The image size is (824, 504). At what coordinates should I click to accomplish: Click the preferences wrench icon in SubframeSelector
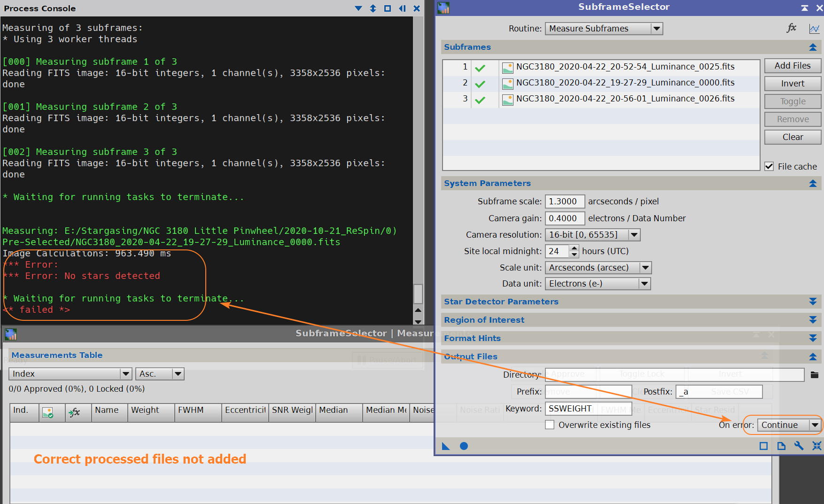click(x=799, y=446)
